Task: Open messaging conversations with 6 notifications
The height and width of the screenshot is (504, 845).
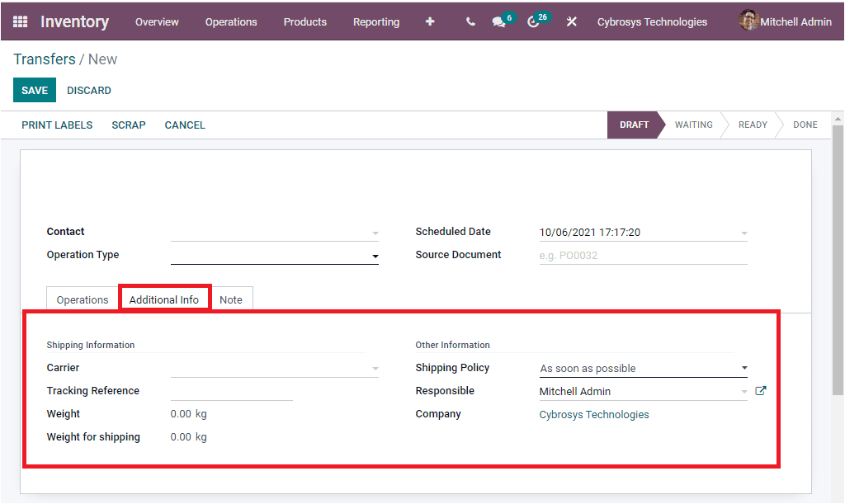Action: 498,21
